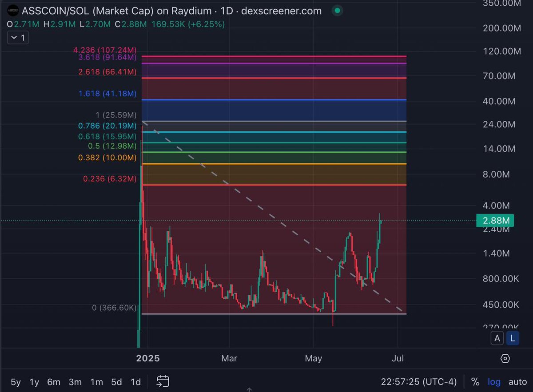Toggle log scale in bottom bar
The image size is (533, 392).
coord(494,382)
